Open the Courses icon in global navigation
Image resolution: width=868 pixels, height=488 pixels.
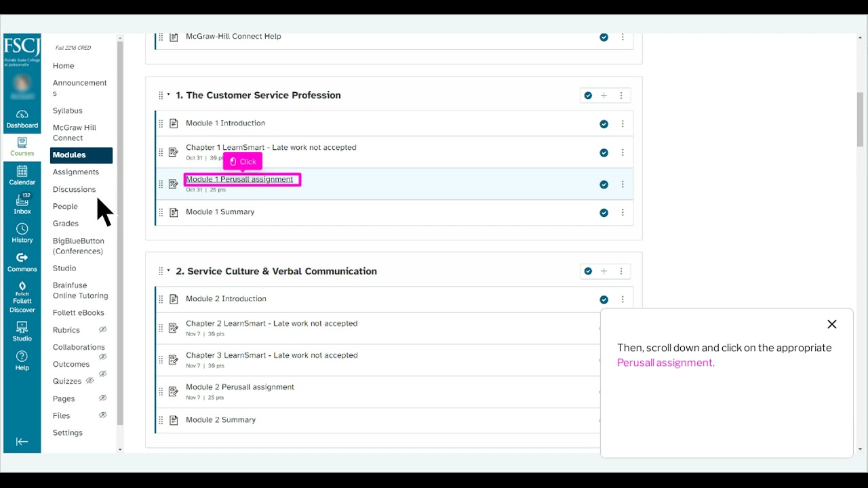(22, 147)
